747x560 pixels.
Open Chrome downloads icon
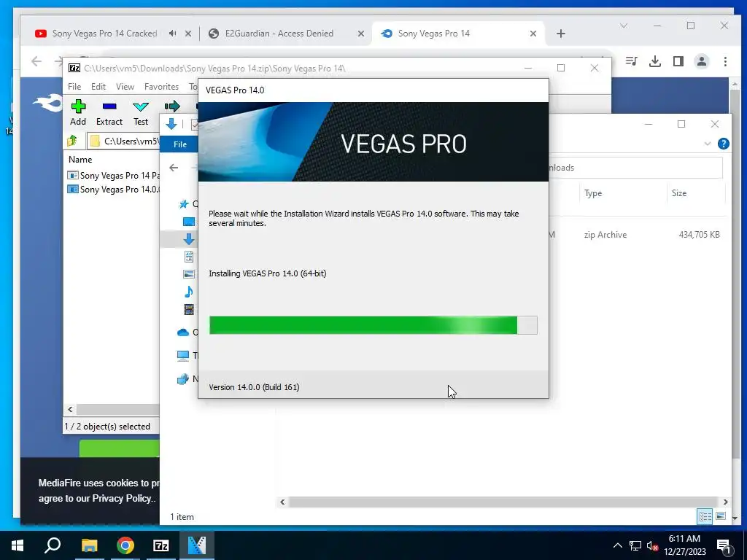[655, 61]
